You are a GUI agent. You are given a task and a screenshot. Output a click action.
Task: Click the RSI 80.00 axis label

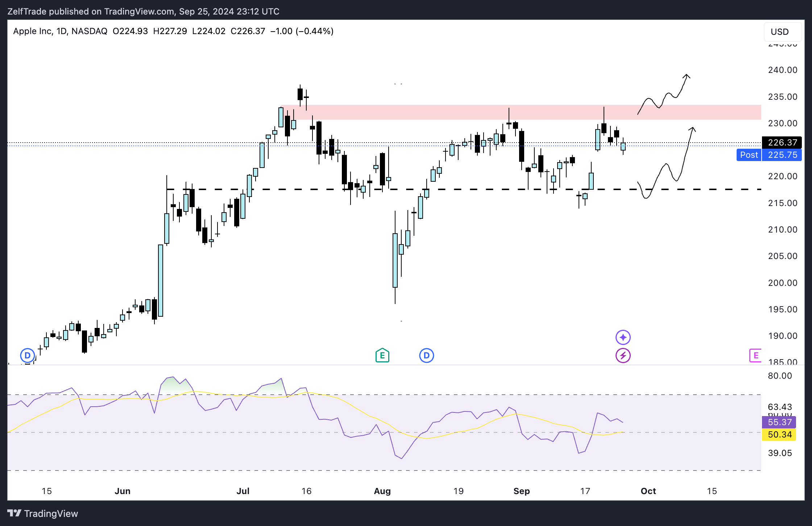780,376
